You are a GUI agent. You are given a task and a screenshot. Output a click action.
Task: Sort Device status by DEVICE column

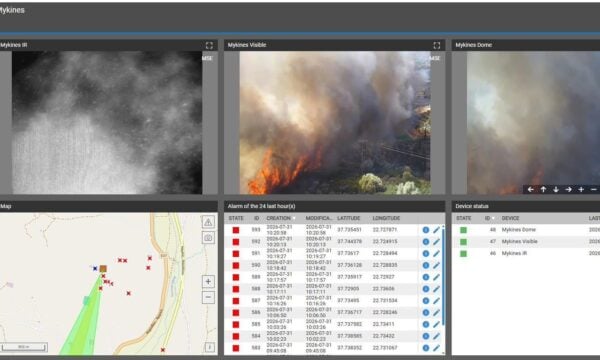point(510,218)
